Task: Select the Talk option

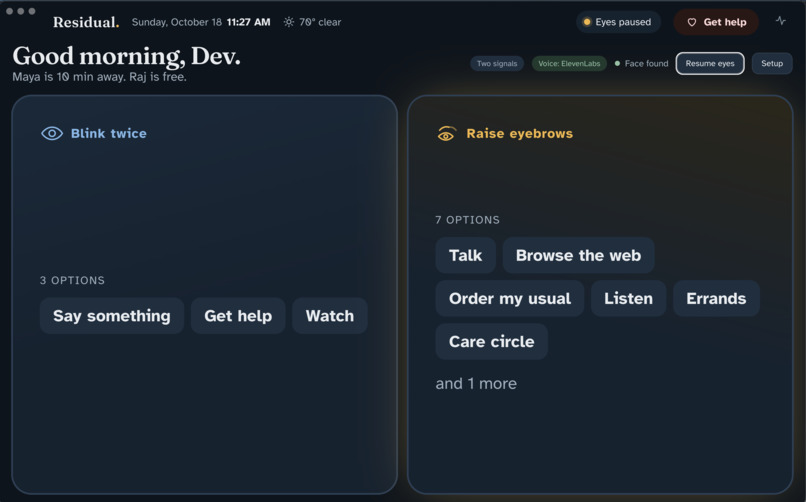Action: tap(465, 255)
